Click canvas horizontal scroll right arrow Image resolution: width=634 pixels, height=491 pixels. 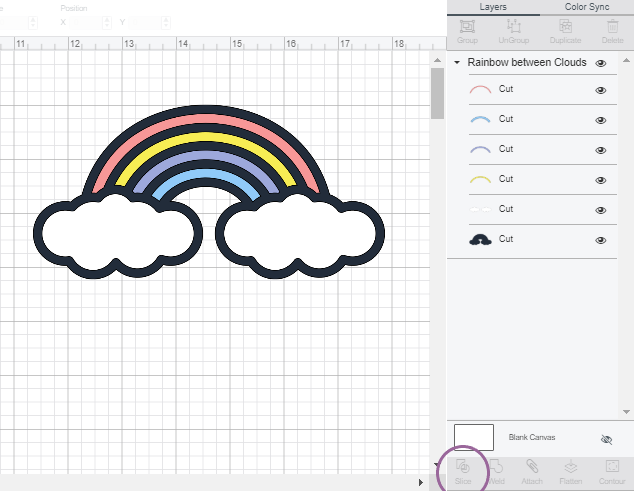coord(421,482)
